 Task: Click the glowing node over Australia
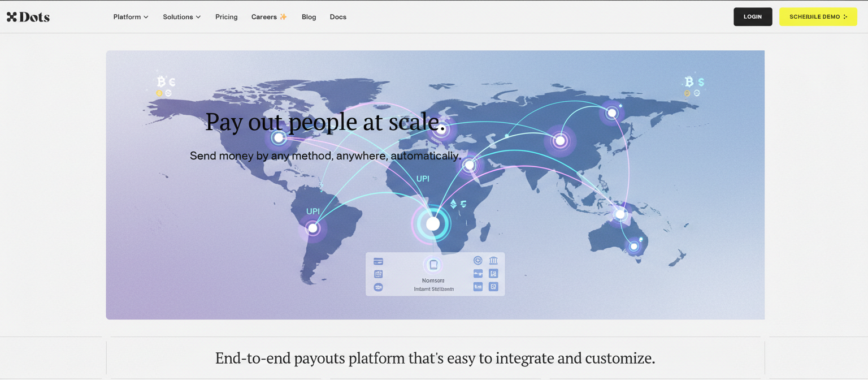[634, 247]
